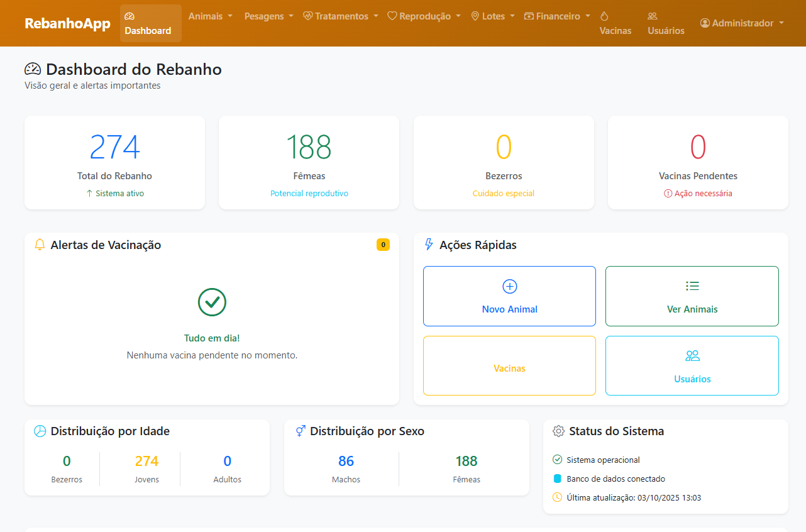Open the Tratamentos menu

(x=340, y=16)
